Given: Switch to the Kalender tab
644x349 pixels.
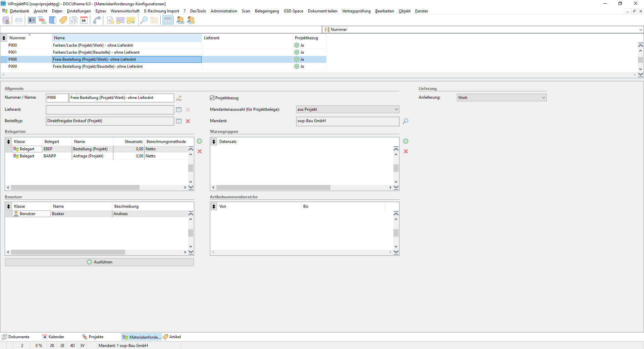Looking at the screenshot, I should tap(53, 337).
